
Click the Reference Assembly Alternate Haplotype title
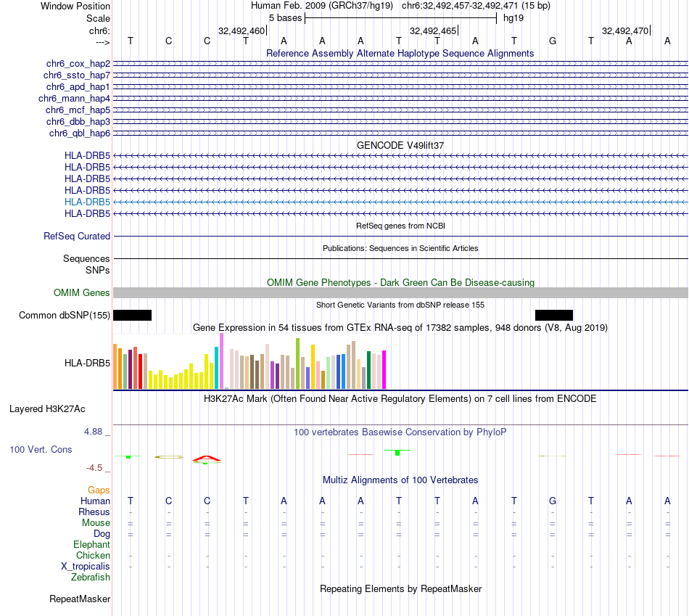[x=400, y=53]
